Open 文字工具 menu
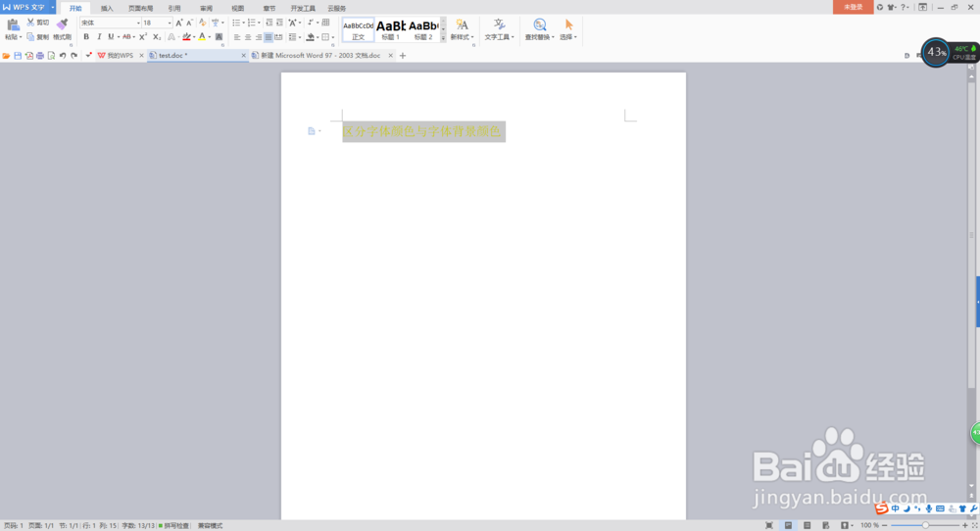Viewport: 980px width, 531px height. tap(500, 29)
